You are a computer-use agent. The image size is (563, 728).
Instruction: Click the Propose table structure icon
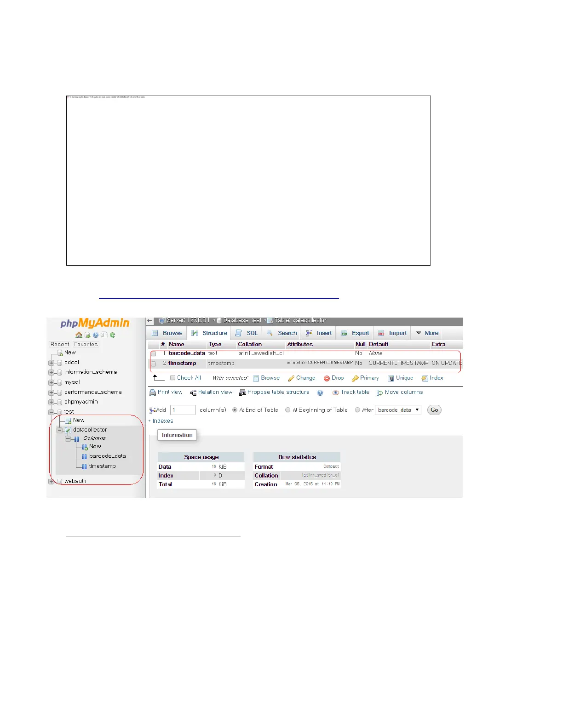tap(242, 392)
